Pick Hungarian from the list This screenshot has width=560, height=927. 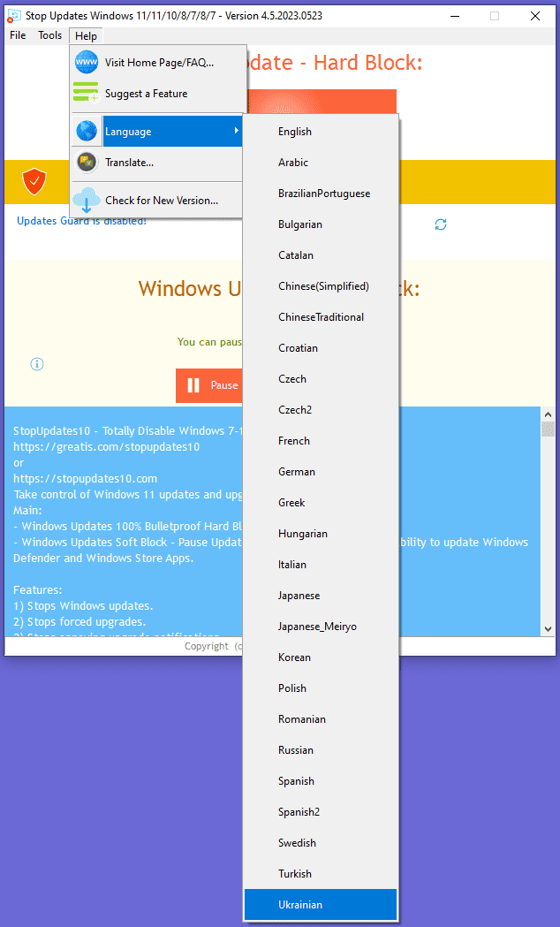321,533
